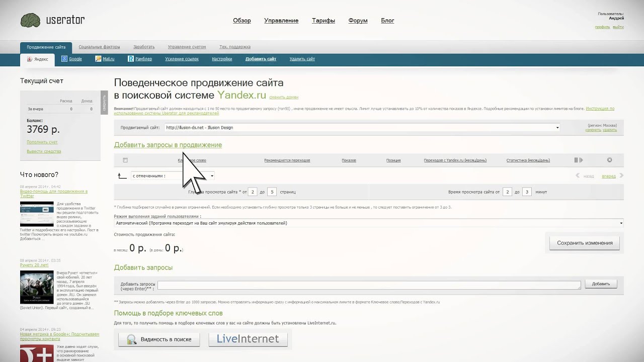This screenshot has height=362, width=644.
Task: Click the magnifier icon in 'Видимость в поиске'
Action: [x=132, y=339]
